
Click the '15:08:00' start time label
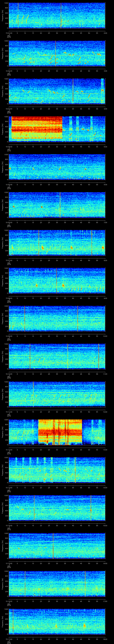tap(9, 298)
